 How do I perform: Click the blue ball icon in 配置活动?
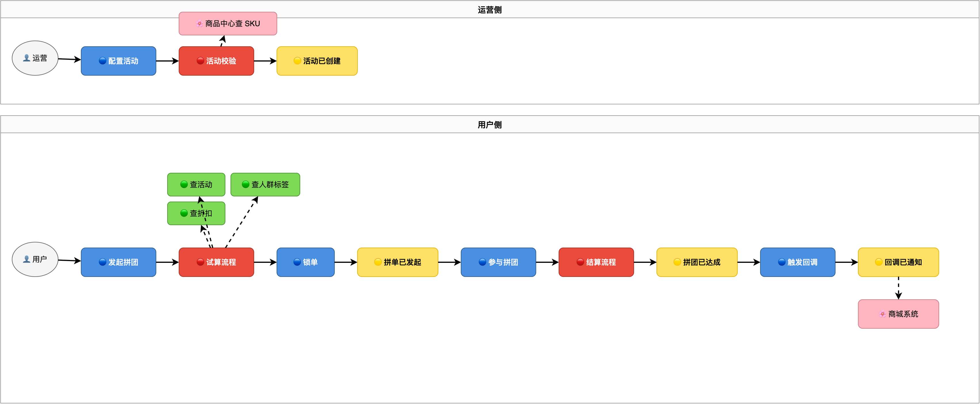(102, 61)
